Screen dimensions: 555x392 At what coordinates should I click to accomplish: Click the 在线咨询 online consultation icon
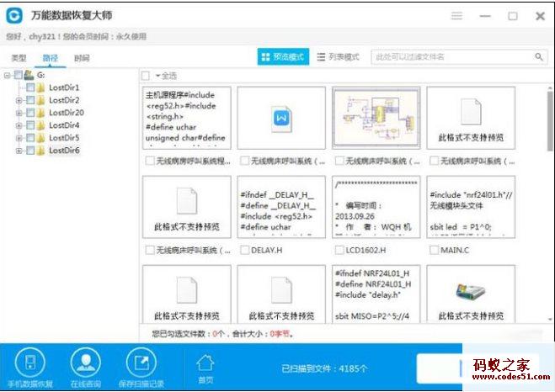tap(86, 363)
